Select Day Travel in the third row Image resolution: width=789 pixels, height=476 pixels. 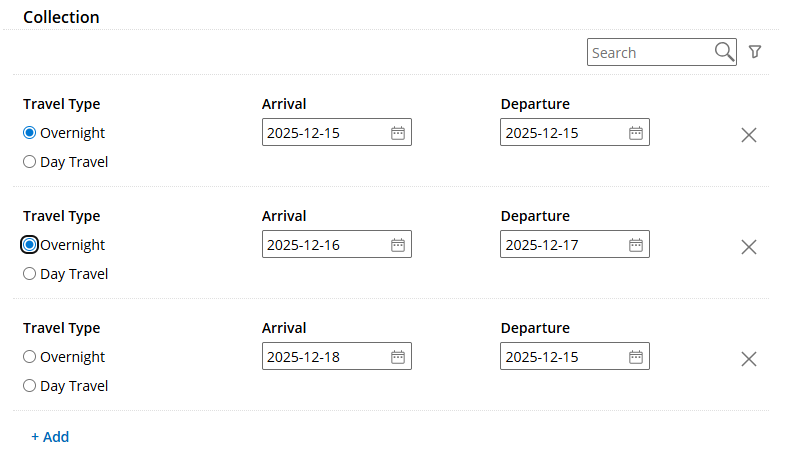(x=30, y=386)
